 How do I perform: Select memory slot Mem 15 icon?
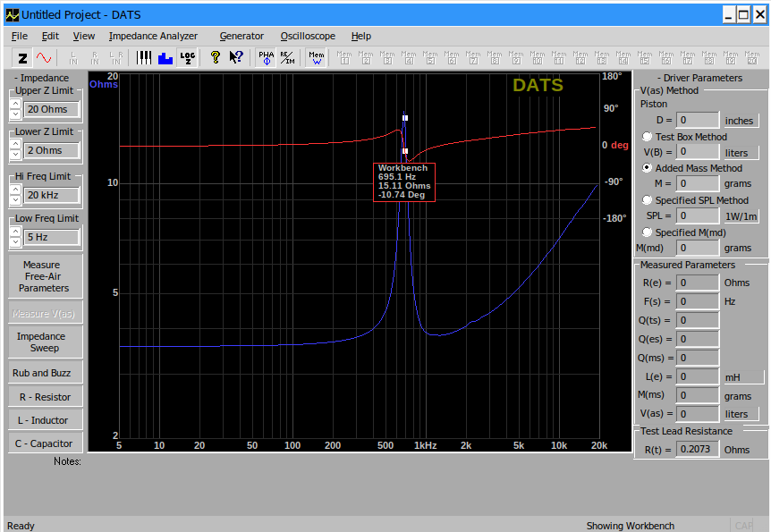645,58
